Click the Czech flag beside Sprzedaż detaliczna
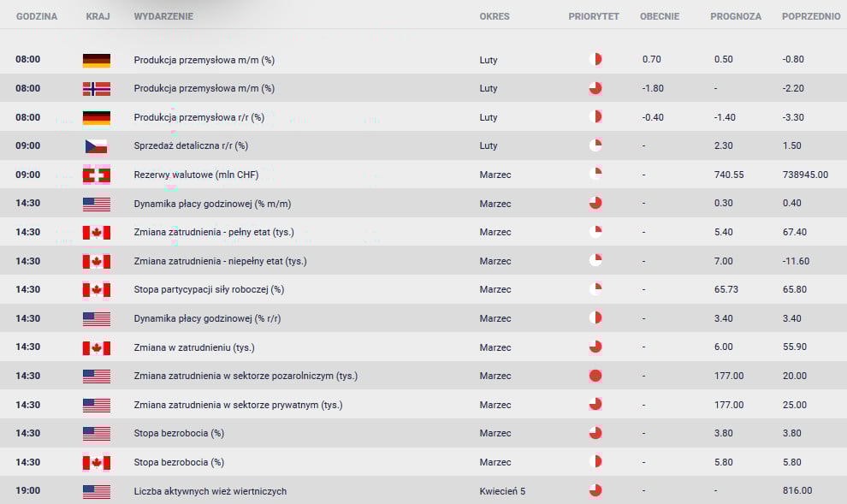This screenshot has width=847, height=504. click(96, 145)
